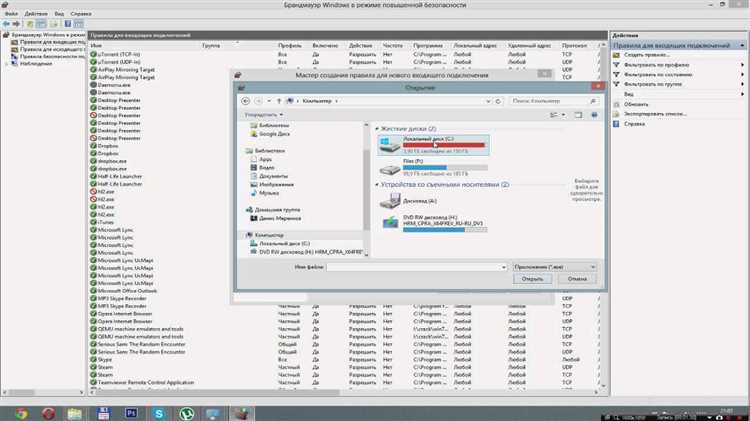Collapse the Жесткие диски group
Viewport: 750px width, 421px height.
(377, 129)
